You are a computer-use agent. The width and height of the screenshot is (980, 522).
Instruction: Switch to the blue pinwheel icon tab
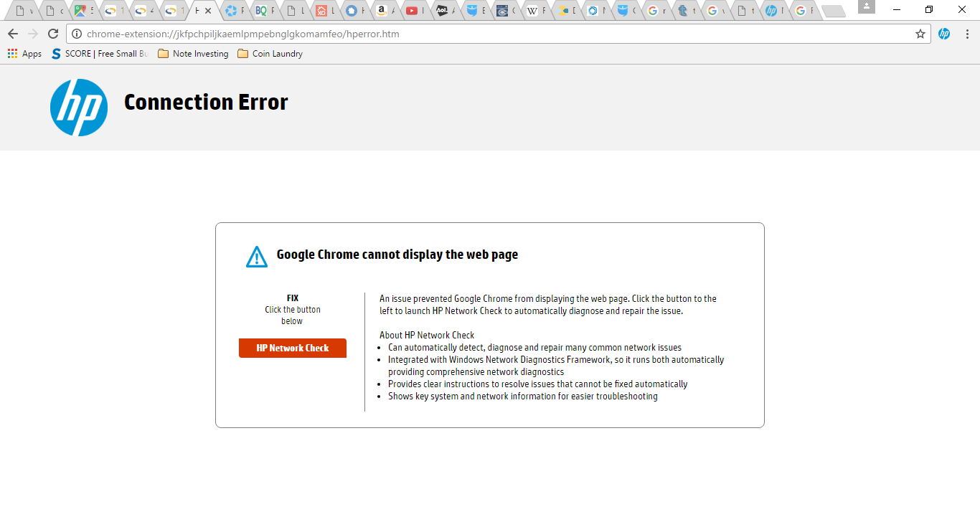234,11
